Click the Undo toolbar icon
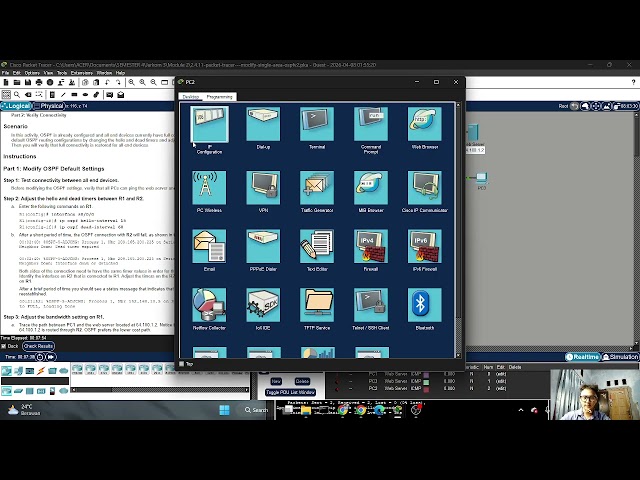The width and height of the screenshot is (640, 480). click(x=107, y=82)
